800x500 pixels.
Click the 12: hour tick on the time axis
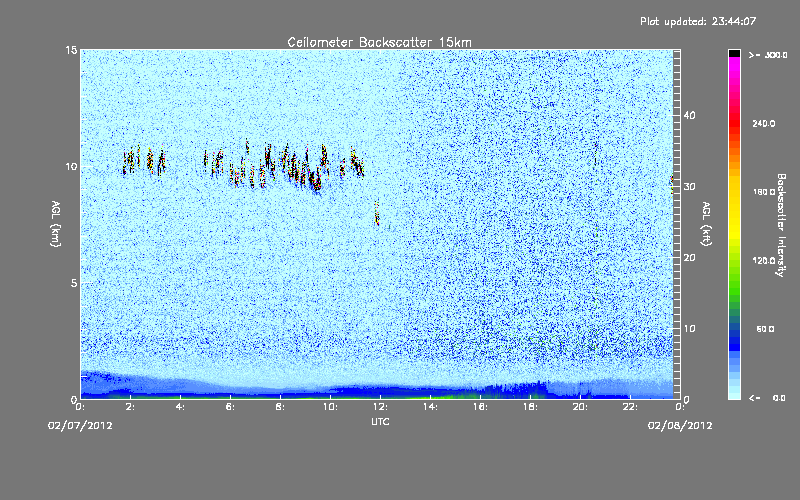380,407
